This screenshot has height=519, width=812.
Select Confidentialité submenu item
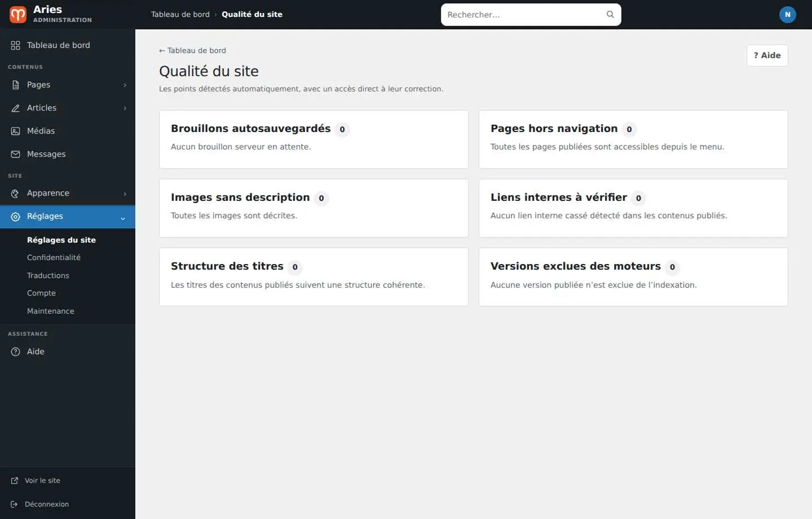point(54,257)
